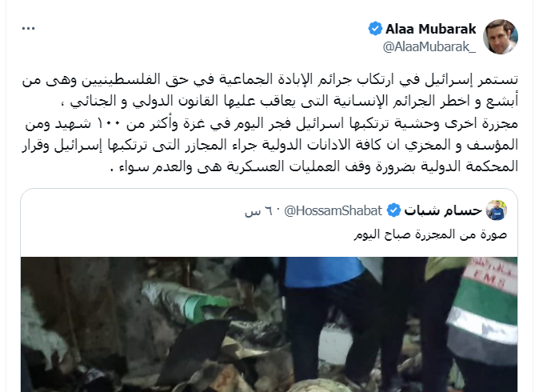
Task: Open the three-dot more options menu
Action: pos(28,29)
